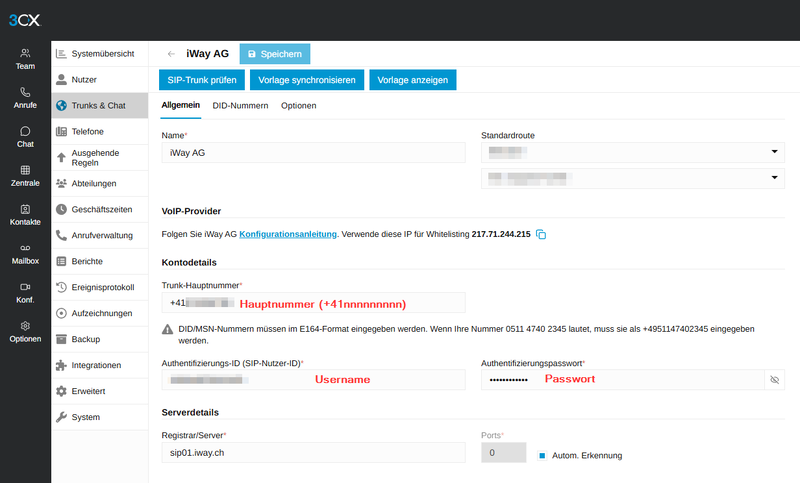The image size is (800, 483).
Task: Select Trunks & Chat menu item
Action: pyautogui.click(x=99, y=106)
